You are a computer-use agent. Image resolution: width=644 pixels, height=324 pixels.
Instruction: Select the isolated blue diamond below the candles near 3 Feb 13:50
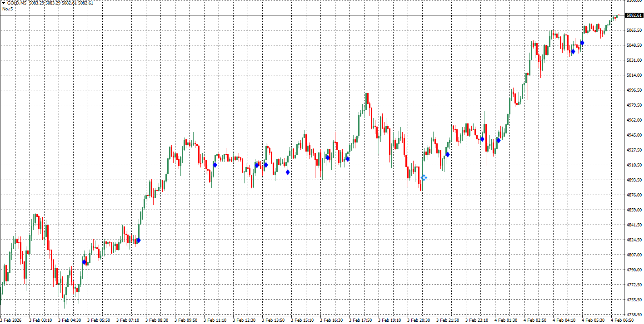click(288, 172)
